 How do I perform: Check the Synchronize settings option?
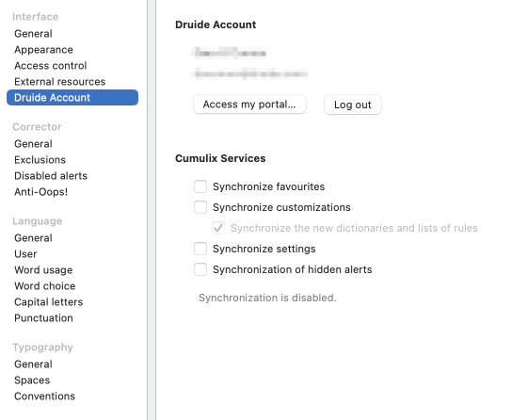(x=200, y=249)
